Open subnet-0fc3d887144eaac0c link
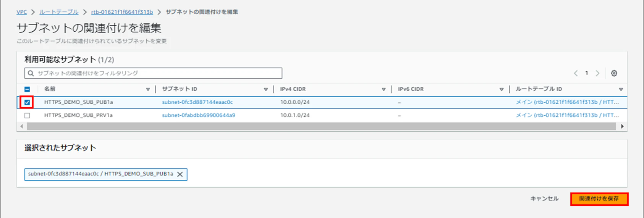Viewport: 644px width, 218px height. [197, 102]
